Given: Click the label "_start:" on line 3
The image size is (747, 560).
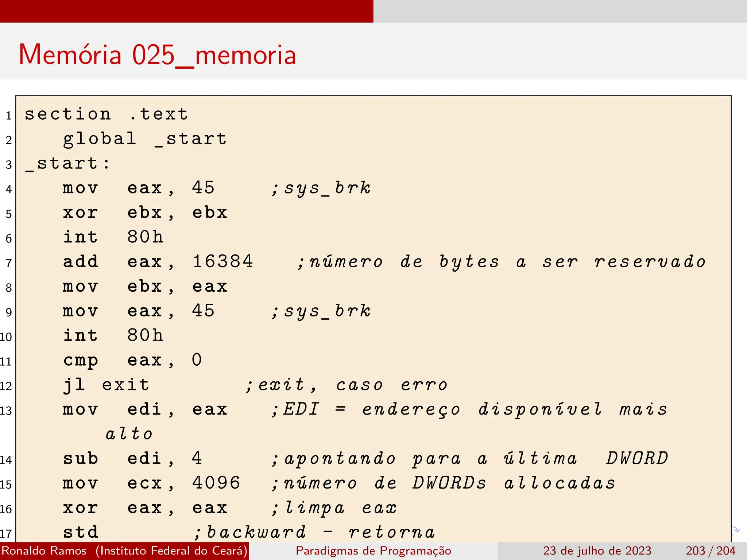Looking at the screenshot, I should click(x=67, y=164).
